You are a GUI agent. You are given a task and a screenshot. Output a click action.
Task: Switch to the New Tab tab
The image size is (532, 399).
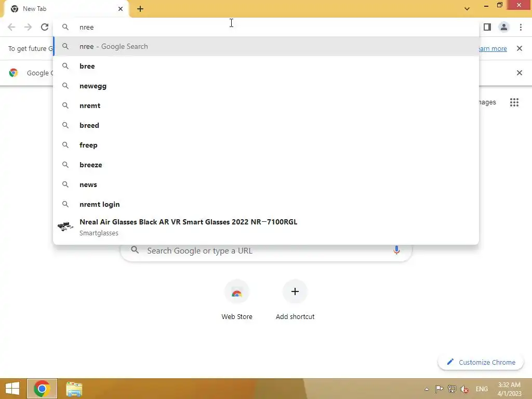coord(67,9)
